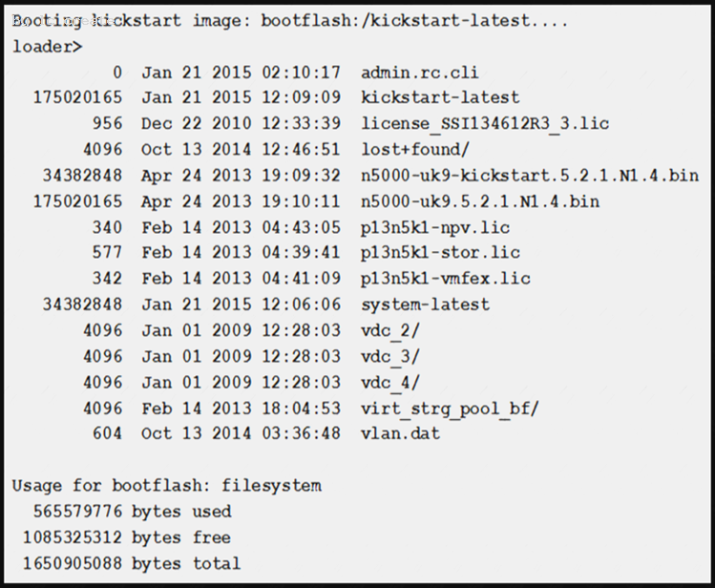Click the p13n5k1-stor.lic entry

pos(440,253)
